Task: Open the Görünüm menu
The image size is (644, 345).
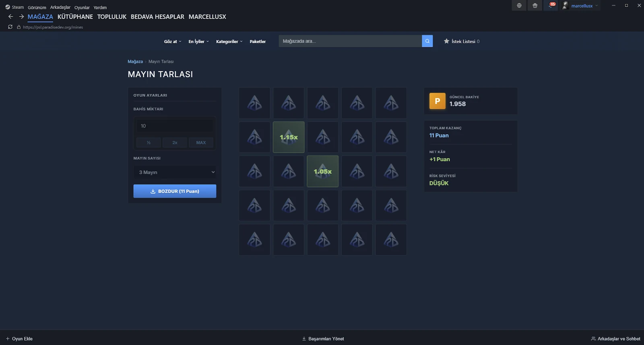Action: (x=37, y=7)
